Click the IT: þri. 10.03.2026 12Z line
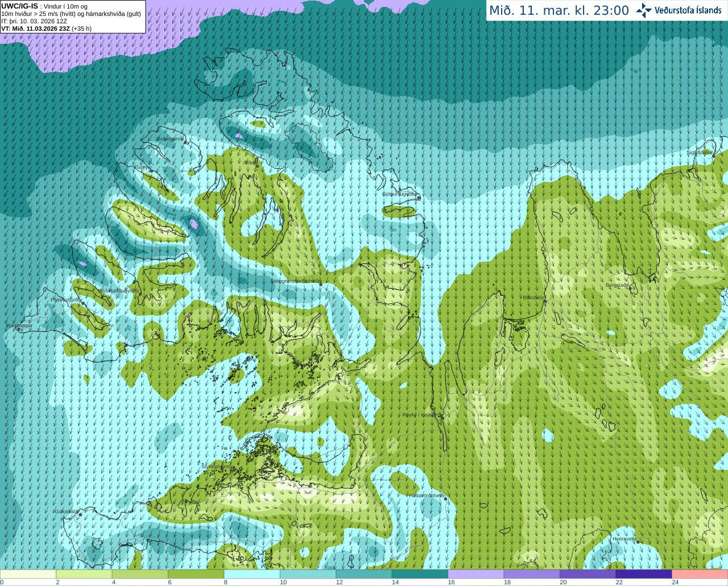The width and height of the screenshot is (728, 586). (x=34, y=21)
